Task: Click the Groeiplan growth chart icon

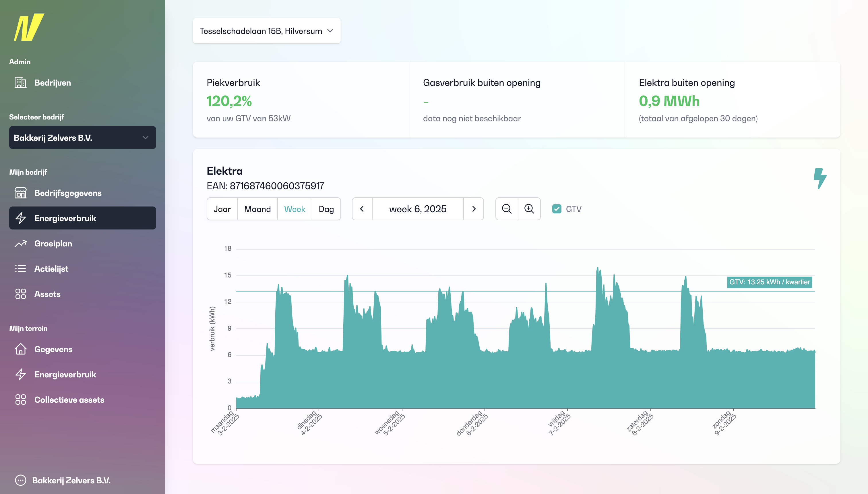Action: click(x=21, y=244)
